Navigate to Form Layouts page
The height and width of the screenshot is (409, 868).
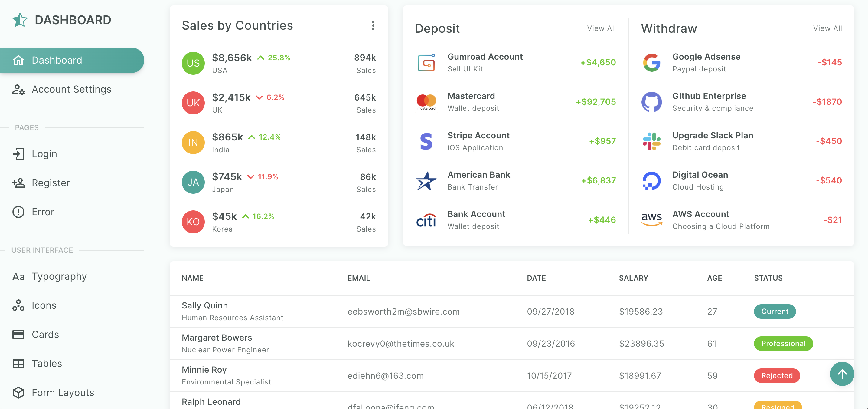[63, 392]
